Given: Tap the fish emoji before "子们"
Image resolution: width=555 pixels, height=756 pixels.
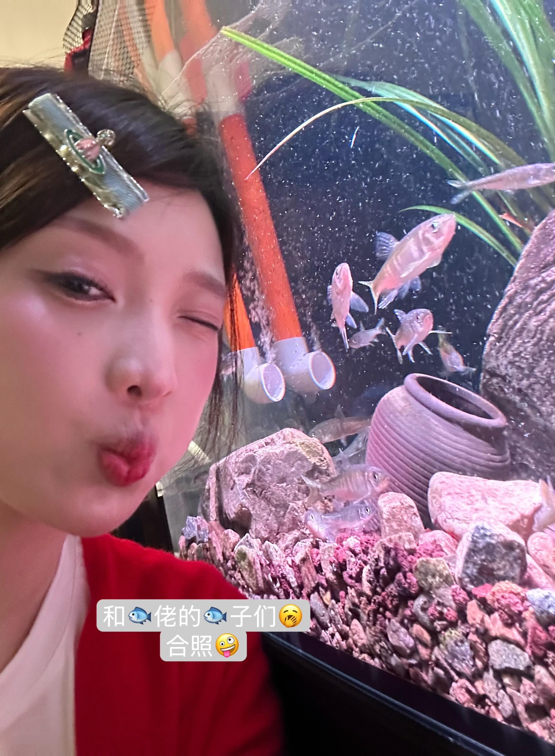Looking at the screenshot, I should [215, 616].
